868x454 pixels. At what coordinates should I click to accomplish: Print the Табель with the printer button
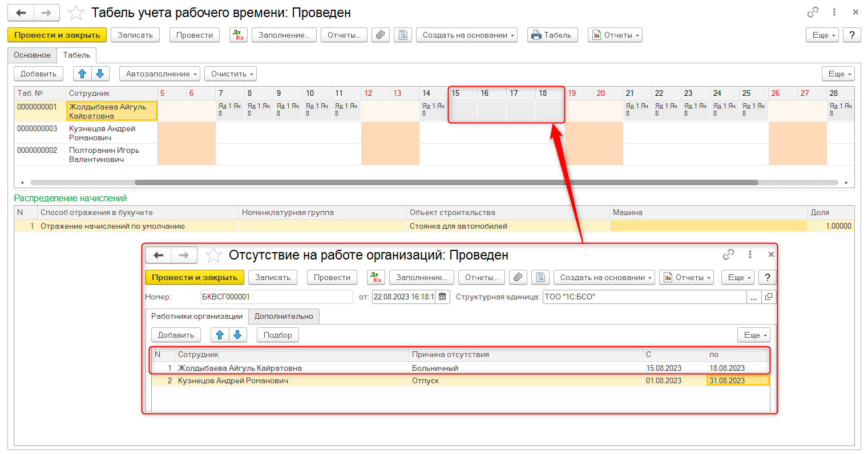pyautogui.click(x=551, y=35)
